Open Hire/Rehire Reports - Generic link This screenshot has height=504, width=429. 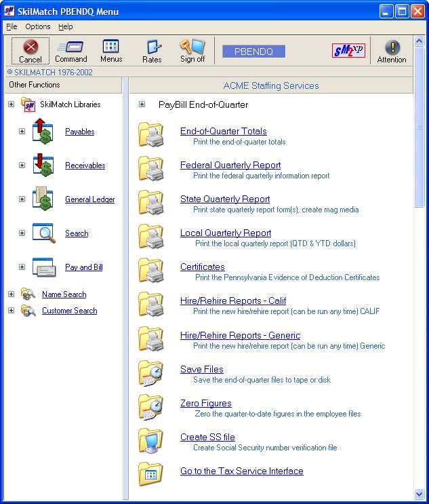tap(241, 335)
